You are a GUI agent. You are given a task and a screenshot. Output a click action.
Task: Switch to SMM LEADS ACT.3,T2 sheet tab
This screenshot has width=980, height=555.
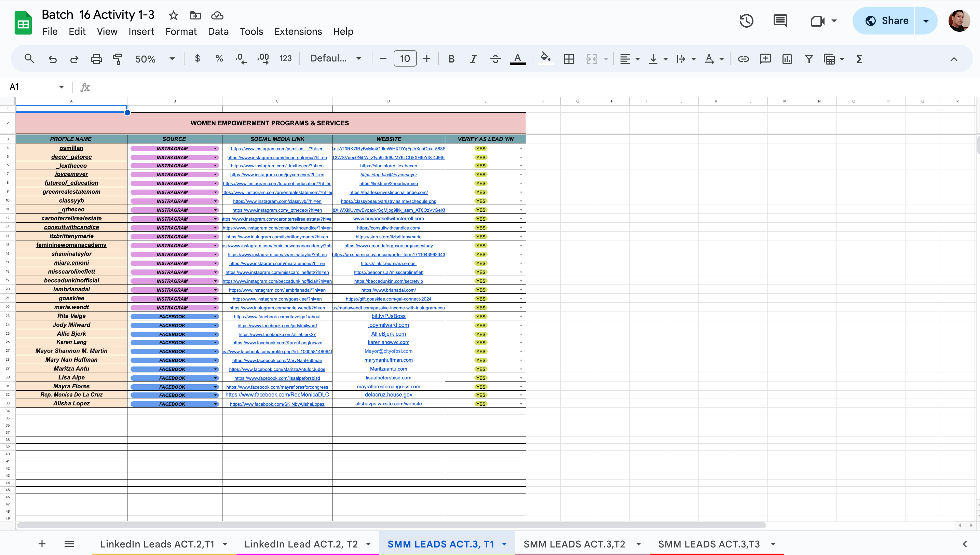click(x=574, y=544)
